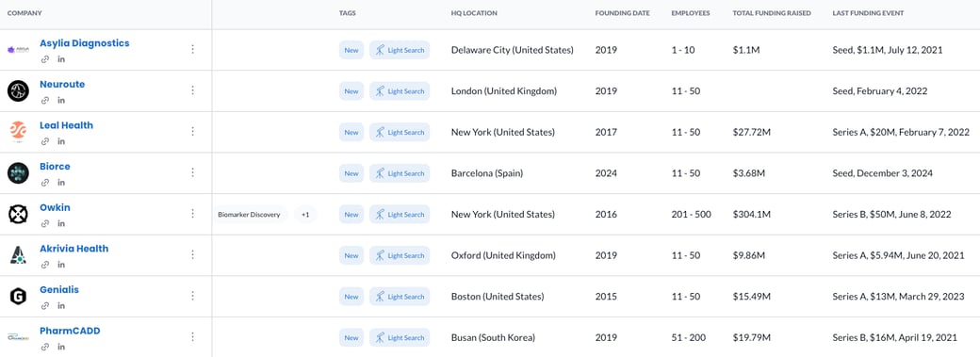Select the $304.1M funding cell
The image size is (980, 357).
(x=752, y=214)
